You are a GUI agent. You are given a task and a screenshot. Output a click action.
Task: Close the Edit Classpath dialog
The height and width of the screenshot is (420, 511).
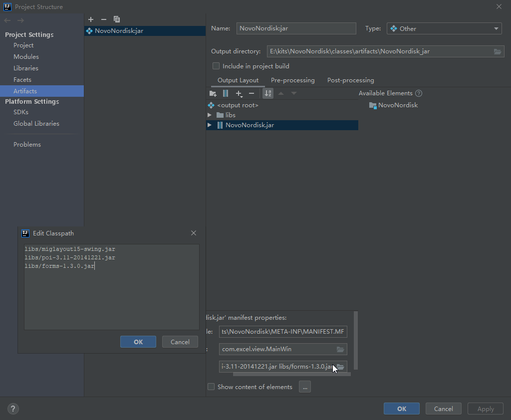(194, 233)
